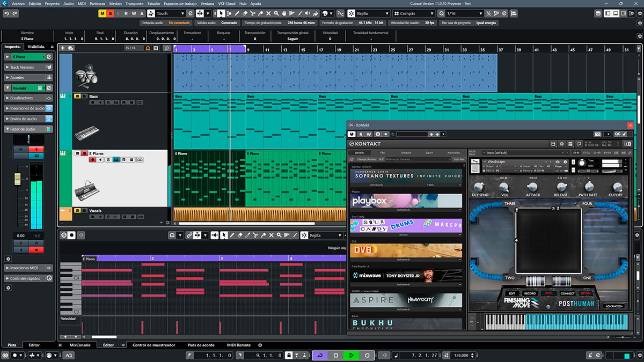Viewport: 644px width, 362px height.
Task: Toggle Solo S button in inspector fader section
Action: coord(36,149)
